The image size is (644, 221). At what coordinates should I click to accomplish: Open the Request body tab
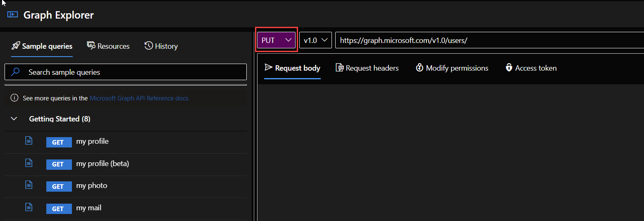292,68
